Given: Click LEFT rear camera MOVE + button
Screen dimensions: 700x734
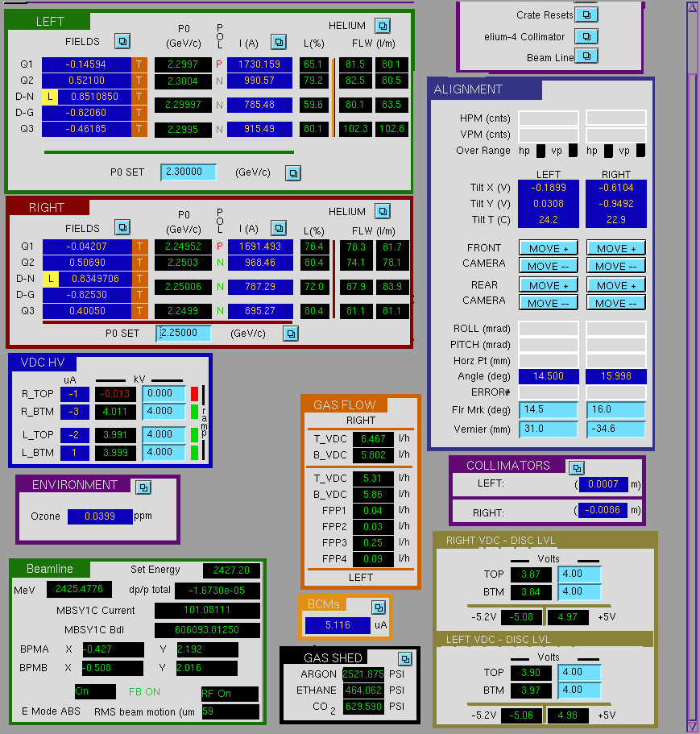Looking at the screenshot, I should (x=549, y=285).
